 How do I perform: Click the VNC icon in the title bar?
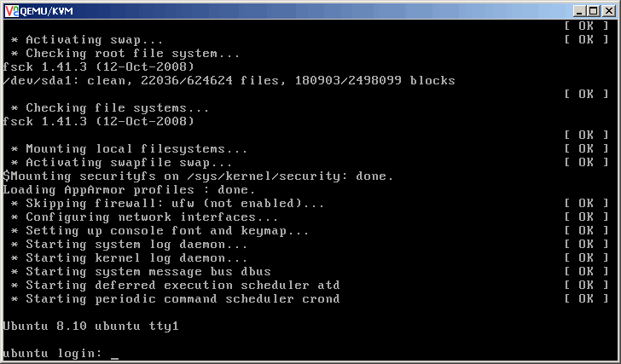point(10,10)
